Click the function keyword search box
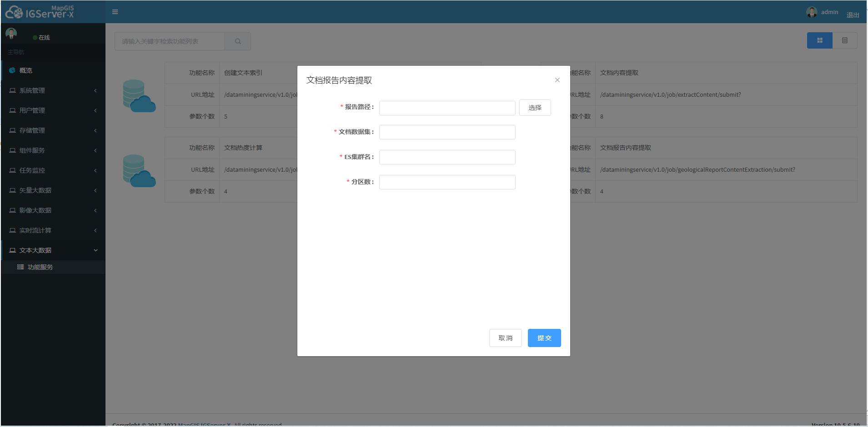The height and width of the screenshot is (427, 868). 170,41
